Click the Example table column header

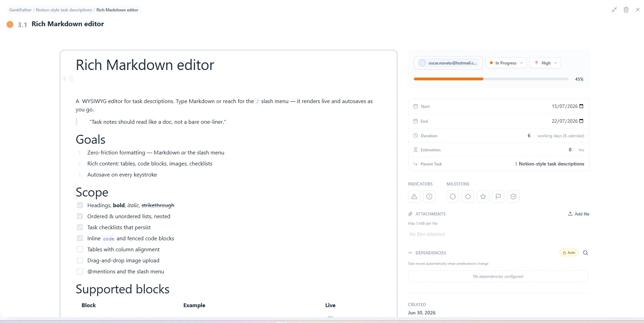(194, 305)
